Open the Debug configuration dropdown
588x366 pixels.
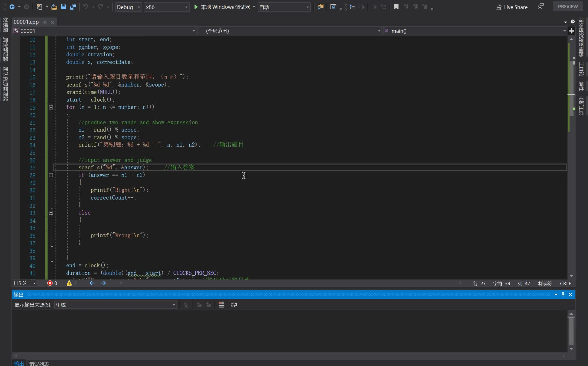click(x=128, y=7)
